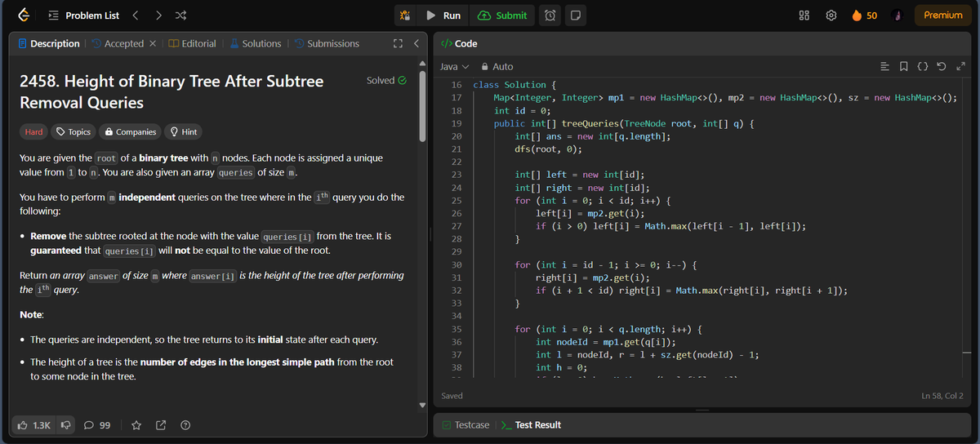
Task: Open the Topics tag
Action: coord(73,131)
